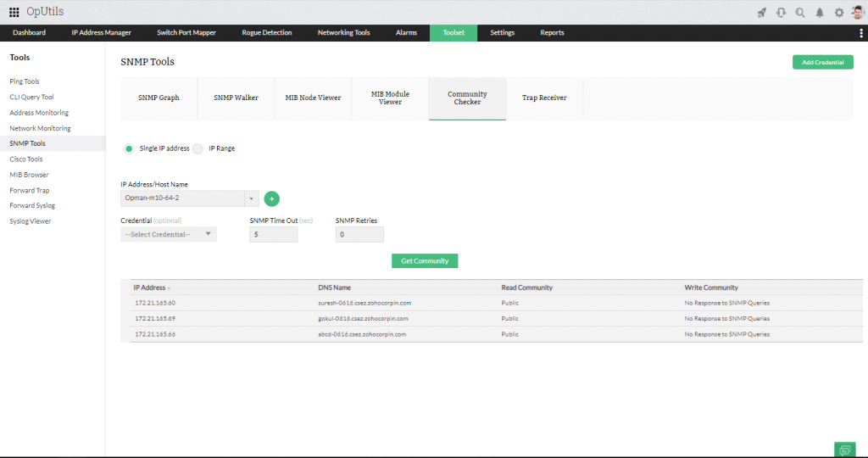Open the settings gear icon
868x458 pixels.
pyautogui.click(x=839, y=13)
